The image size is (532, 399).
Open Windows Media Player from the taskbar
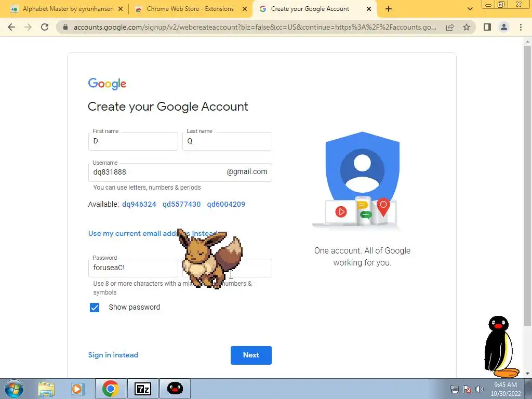point(78,389)
